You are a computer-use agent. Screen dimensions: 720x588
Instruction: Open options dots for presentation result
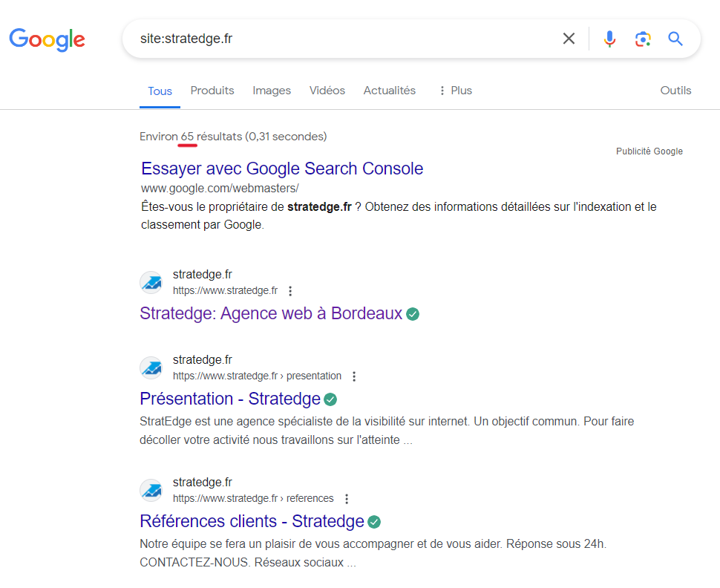354,376
